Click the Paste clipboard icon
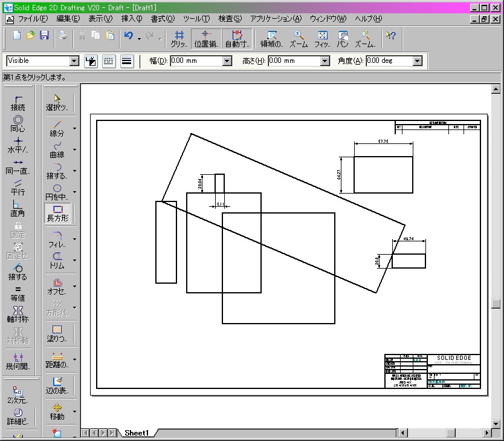504x441 pixels. point(110,35)
